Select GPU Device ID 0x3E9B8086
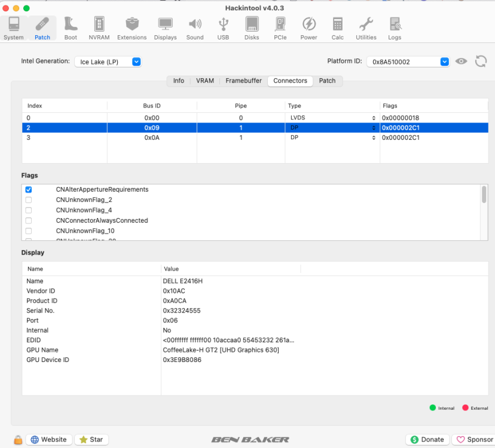 182,360
